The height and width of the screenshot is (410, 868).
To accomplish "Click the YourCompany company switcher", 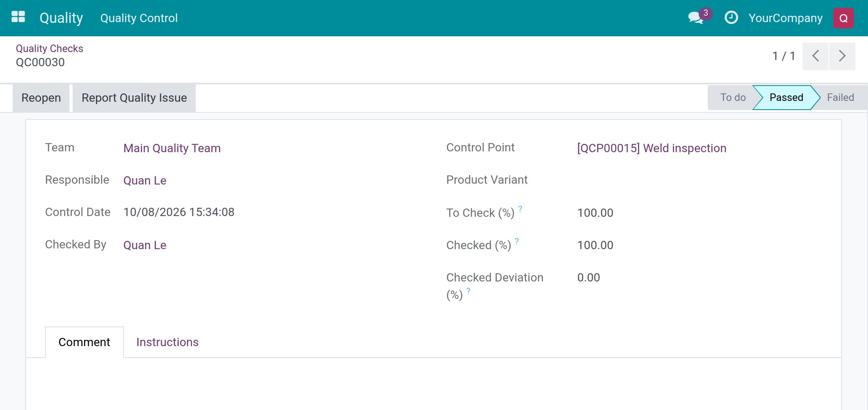I will point(786,18).
